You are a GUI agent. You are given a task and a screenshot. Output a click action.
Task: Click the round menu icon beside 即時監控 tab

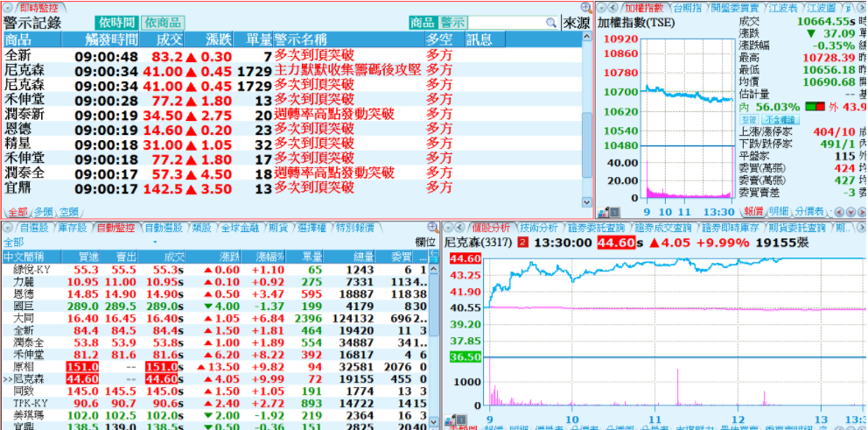pos(8,7)
